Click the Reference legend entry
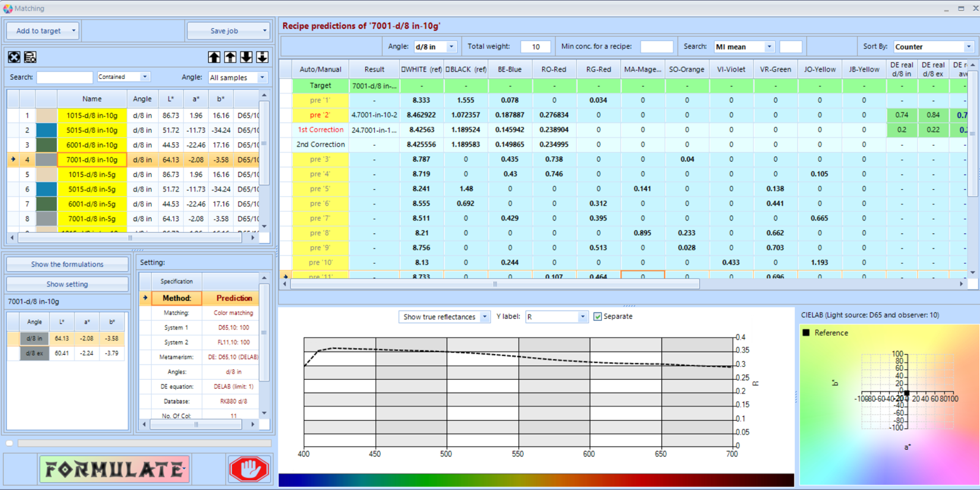The width and height of the screenshot is (980, 490). click(x=826, y=333)
